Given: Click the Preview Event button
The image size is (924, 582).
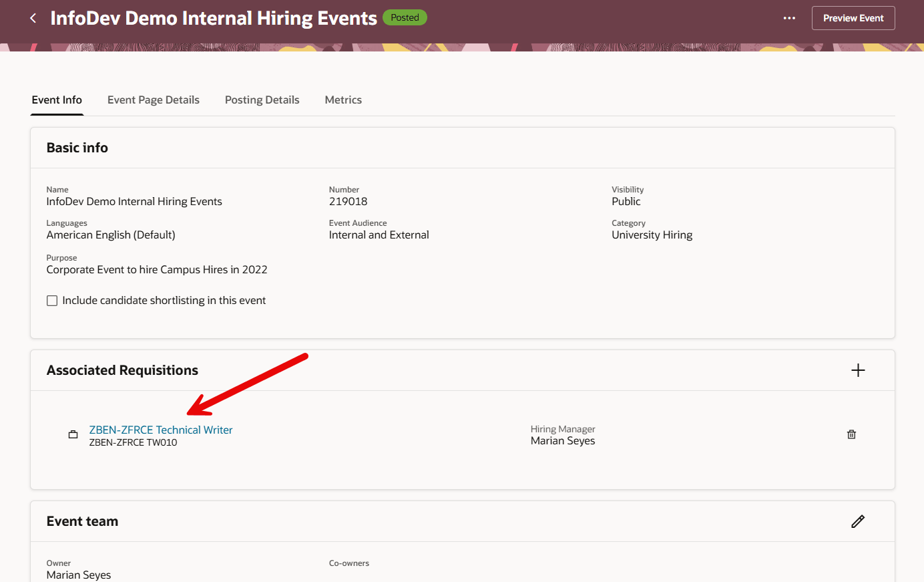Looking at the screenshot, I should 853,18.
